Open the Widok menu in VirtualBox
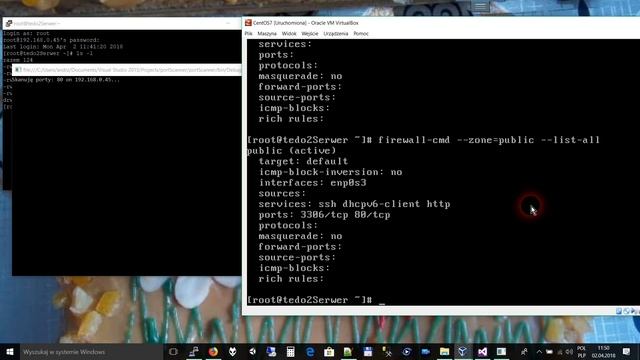The width and height of the screenshot is (640, 360). 289,33
